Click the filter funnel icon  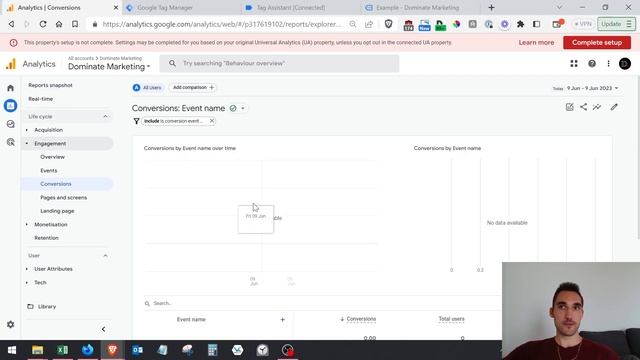pyautogui.click(x=136, y=121)
